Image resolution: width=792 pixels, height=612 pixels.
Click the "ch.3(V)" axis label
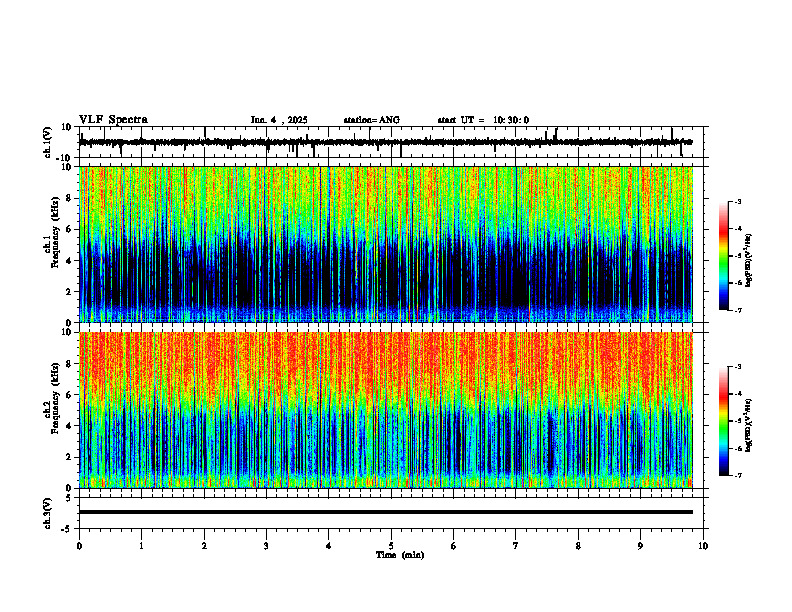click(x=48, y=513)
